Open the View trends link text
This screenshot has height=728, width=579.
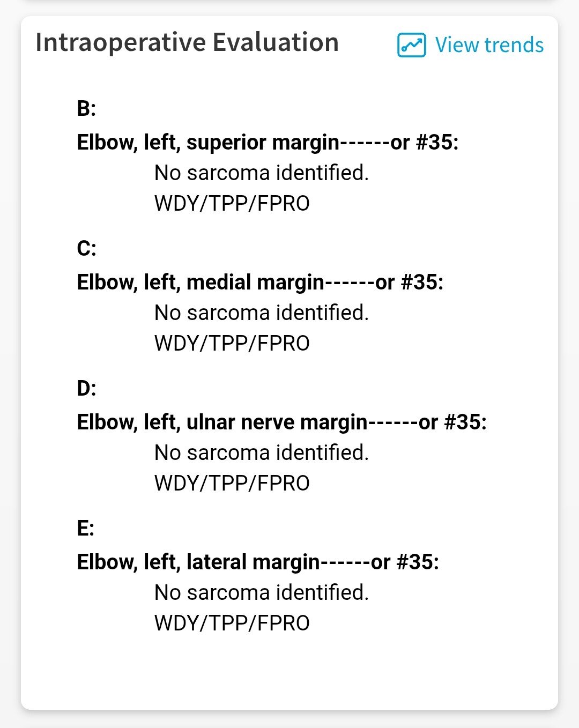489,45
